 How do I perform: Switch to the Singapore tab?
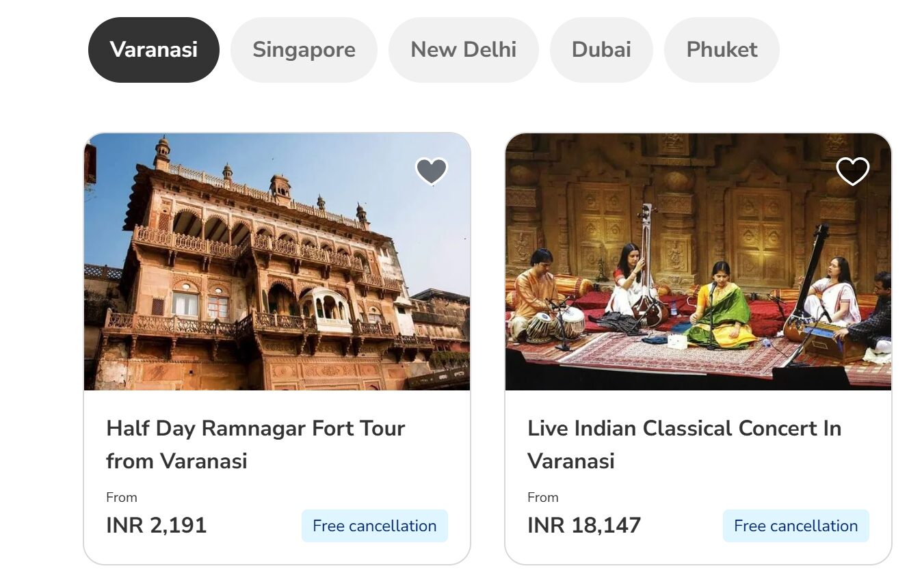pyautogui.click(x=304, y=50)
